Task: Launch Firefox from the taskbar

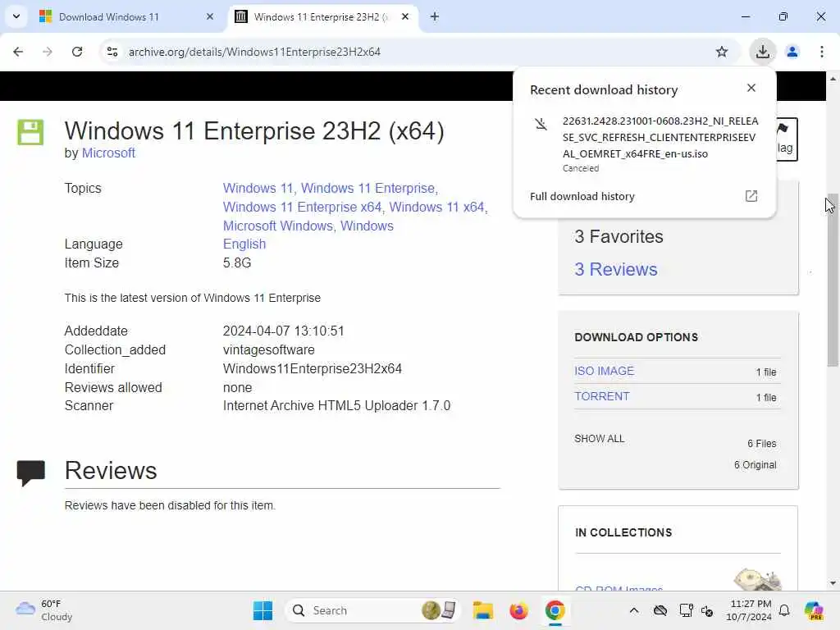Action: coord(518,610)
